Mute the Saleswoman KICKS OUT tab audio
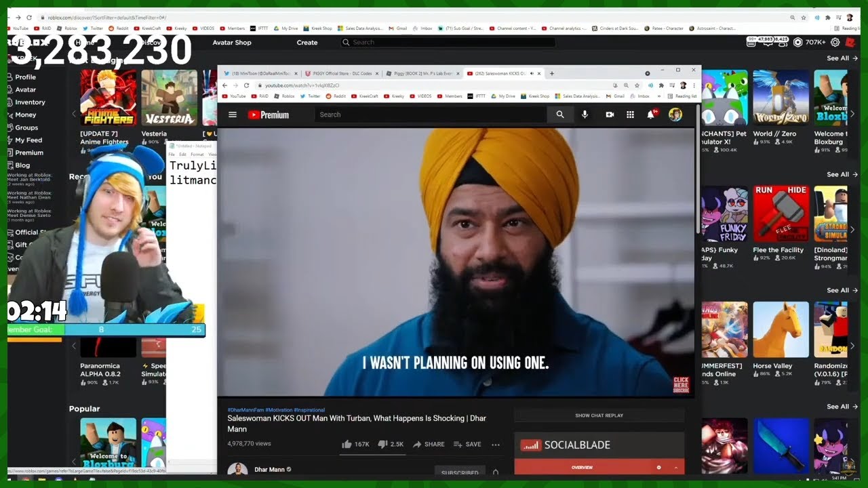Screen dimensions: 868x488 click(531, 73)
